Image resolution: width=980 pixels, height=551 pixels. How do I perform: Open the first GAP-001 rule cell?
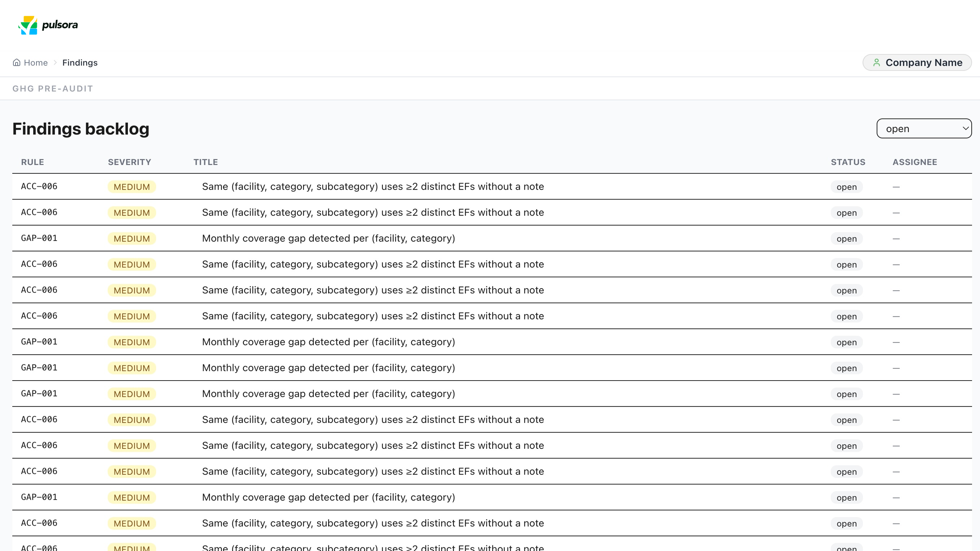(x=39, y=238)
